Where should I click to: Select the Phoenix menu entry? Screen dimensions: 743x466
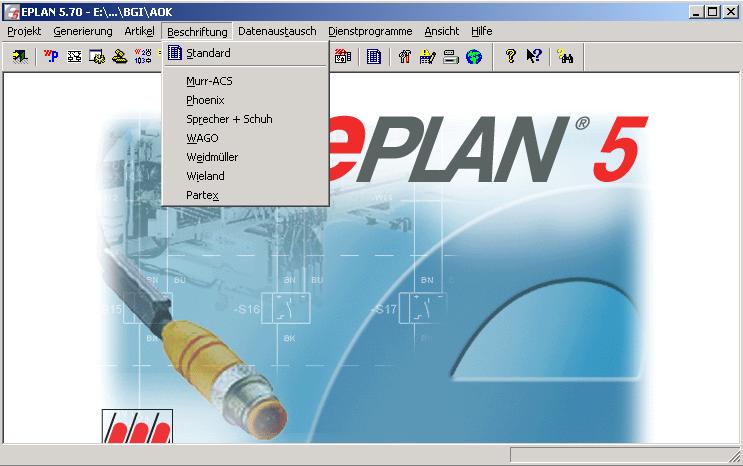click(x=205, y=100)
